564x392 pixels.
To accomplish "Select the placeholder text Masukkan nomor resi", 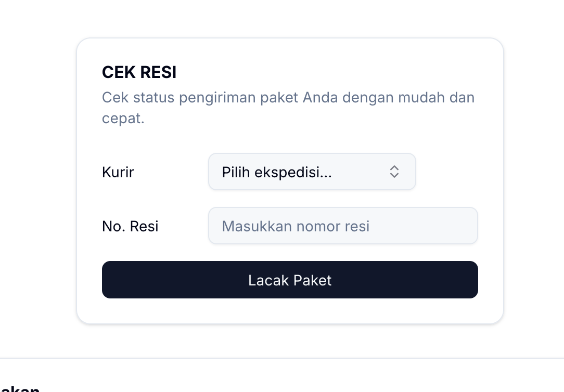I will tap(296, 226).
